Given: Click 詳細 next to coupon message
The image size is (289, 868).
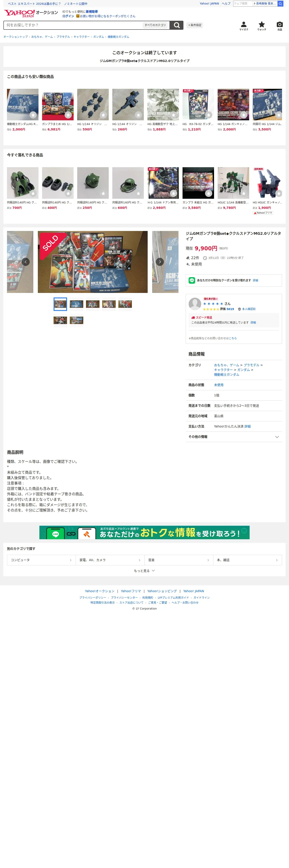Looking at the screenshot, I should 255,280.
